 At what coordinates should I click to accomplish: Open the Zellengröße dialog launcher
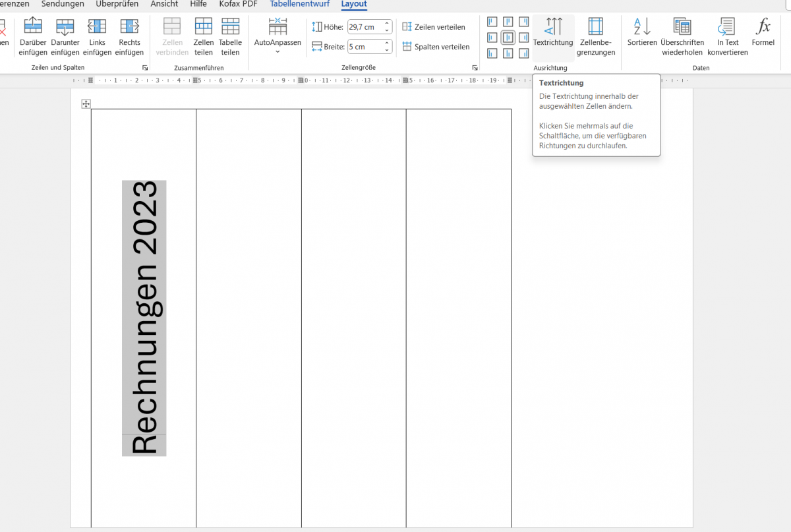(475, 67)
